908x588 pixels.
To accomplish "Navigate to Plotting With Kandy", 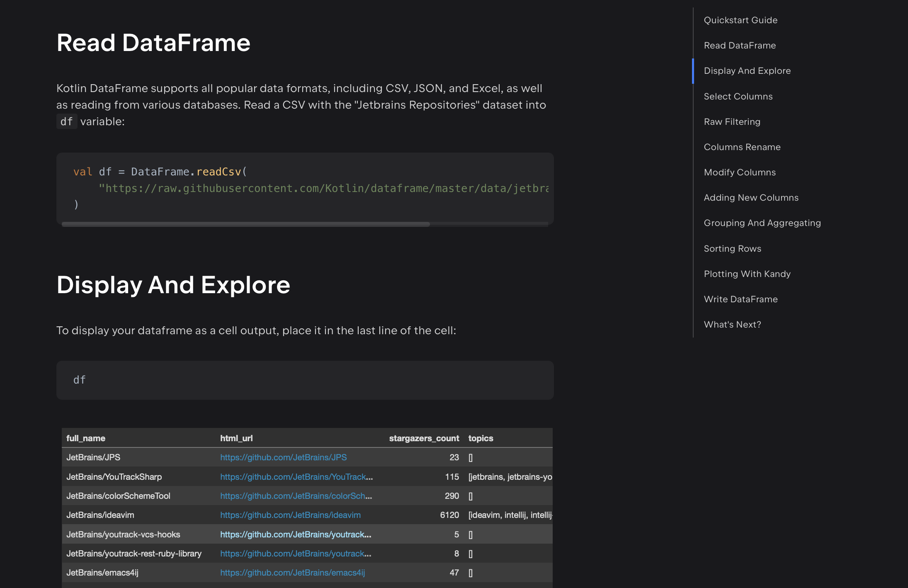I will click(x=747, y=274).
